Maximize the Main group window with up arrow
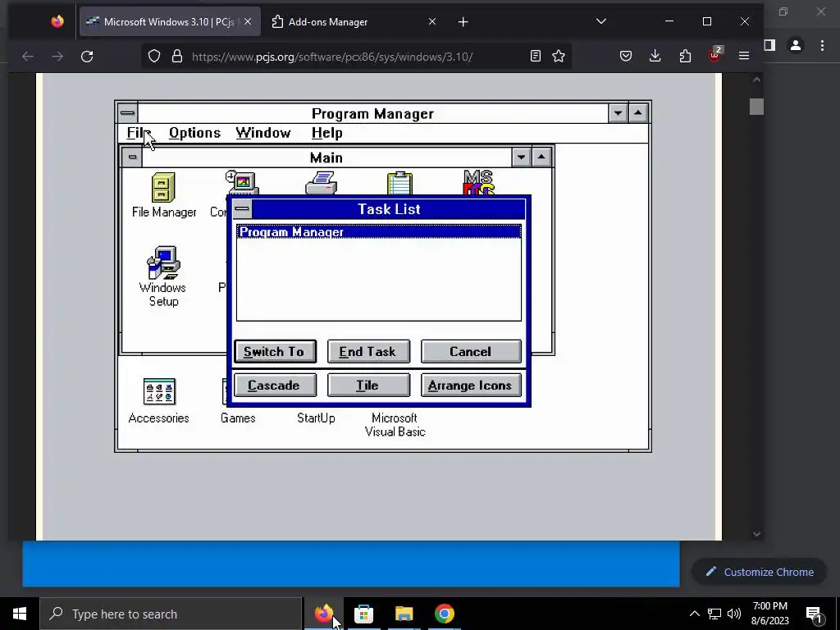This screenshot has width=840, height=630. [541, 157]
